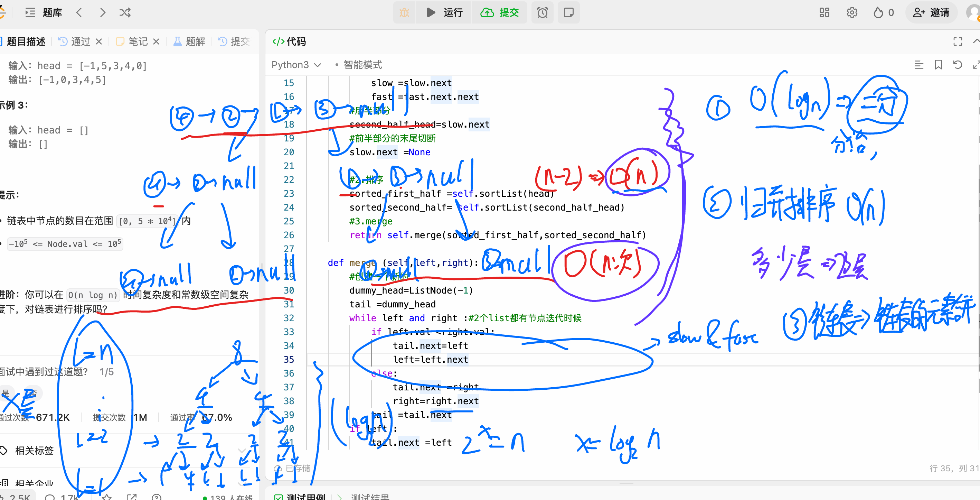
Task: Open the sticky note icon
Action: coord(568,12)
